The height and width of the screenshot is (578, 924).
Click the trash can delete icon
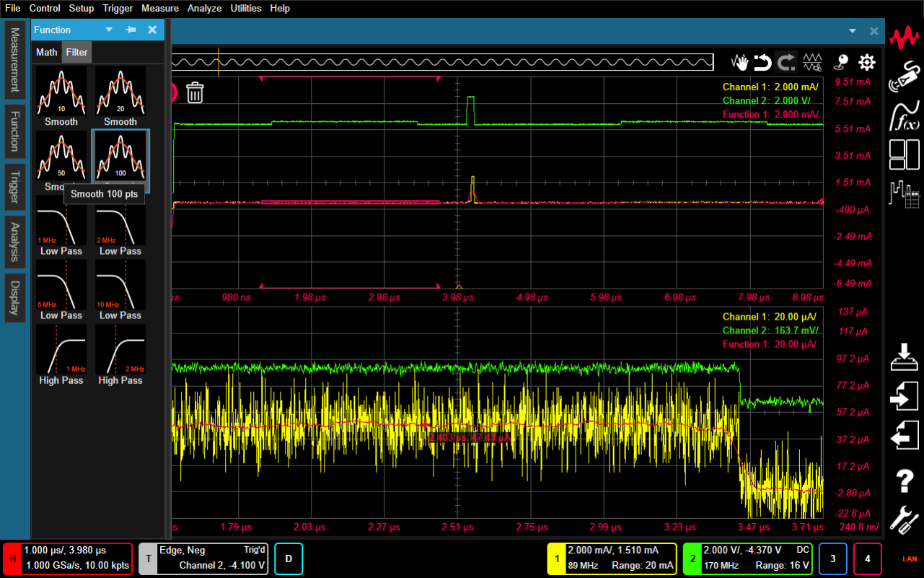(x=195, y=92)
